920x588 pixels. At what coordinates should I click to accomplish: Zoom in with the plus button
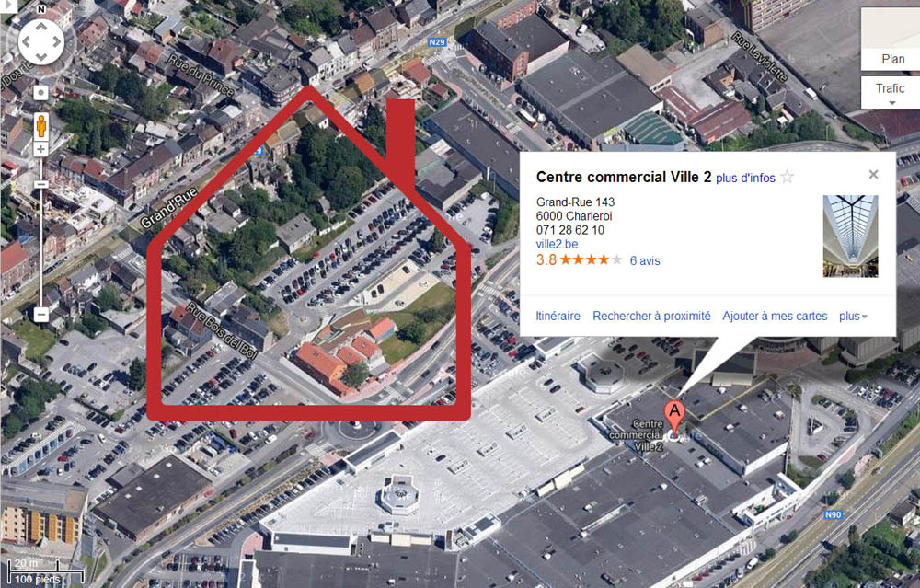(41, 149)
